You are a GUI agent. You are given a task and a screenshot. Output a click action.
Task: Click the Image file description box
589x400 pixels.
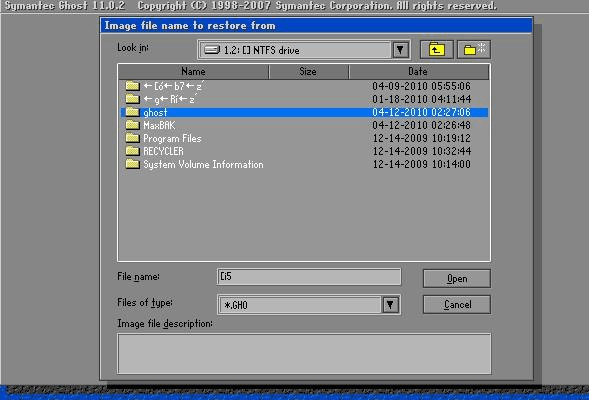click(x=304, y=354)
